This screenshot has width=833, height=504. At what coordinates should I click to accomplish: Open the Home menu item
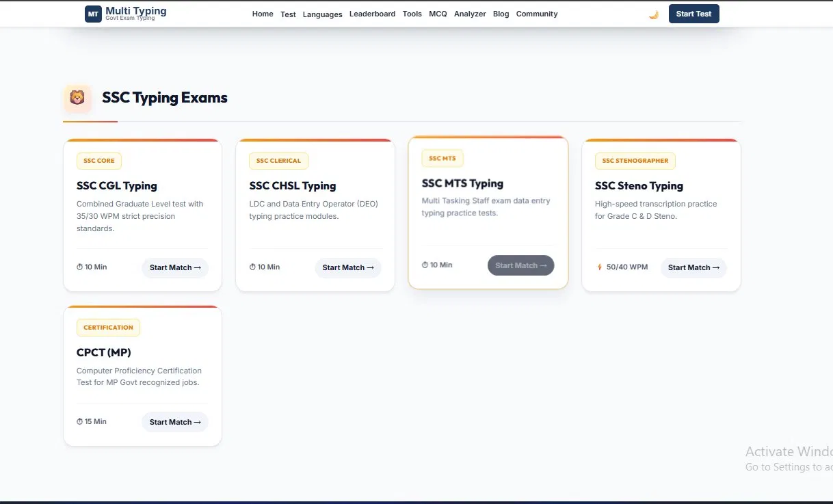click(x=263, y=14)
